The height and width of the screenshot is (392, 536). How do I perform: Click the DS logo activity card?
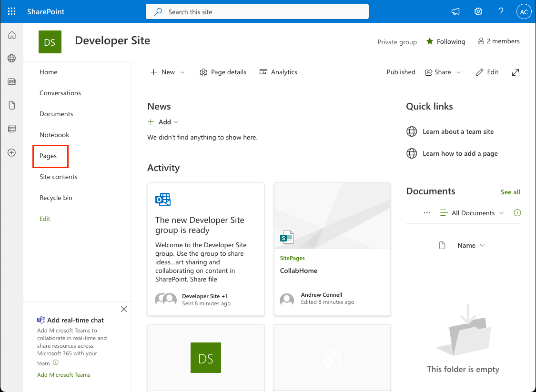206,358
